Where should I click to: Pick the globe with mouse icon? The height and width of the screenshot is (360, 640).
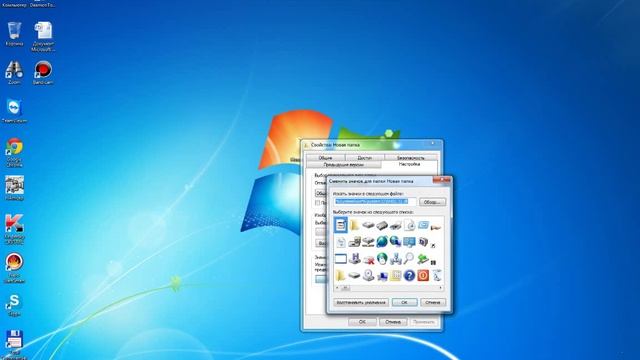click(382, 259)
